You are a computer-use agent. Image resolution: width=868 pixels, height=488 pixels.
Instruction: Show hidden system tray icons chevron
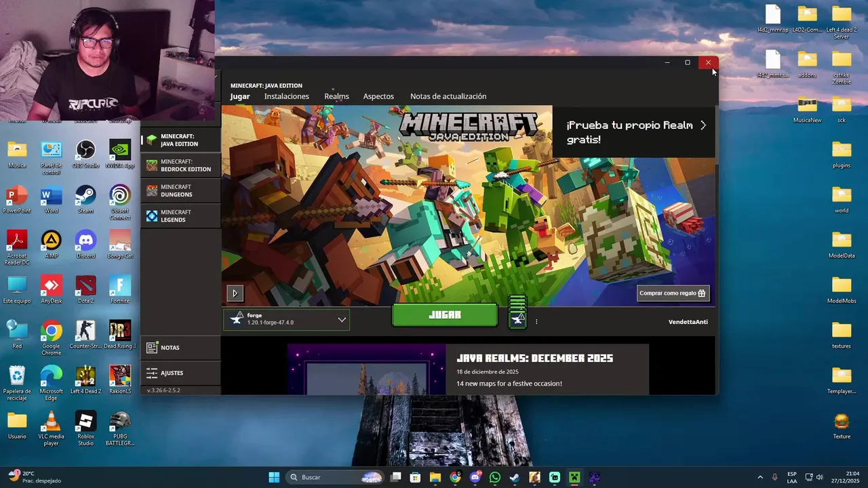tap(759, 477)
